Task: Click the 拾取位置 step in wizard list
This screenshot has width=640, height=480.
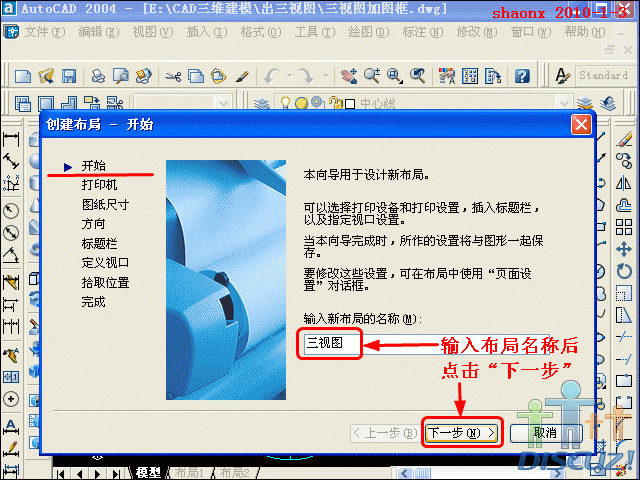Action: (105, 282)
